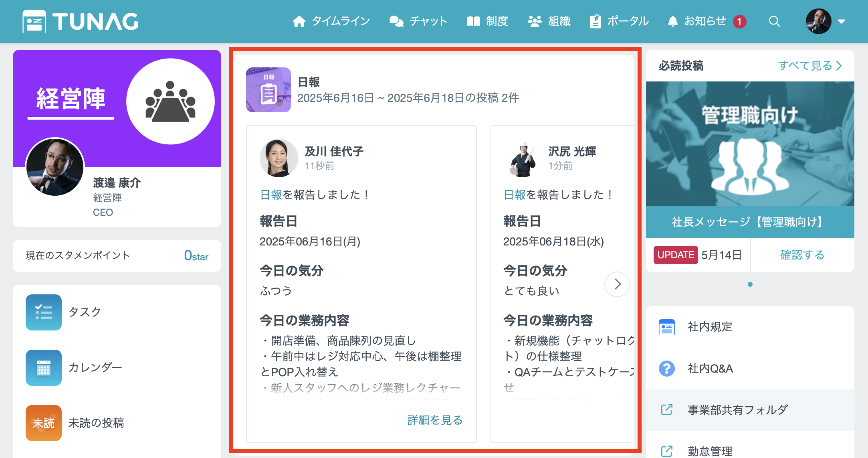Viewport: 868px width, 458px height.
Task: Click the search magnifier icon
Action: (x=774, y=21)
